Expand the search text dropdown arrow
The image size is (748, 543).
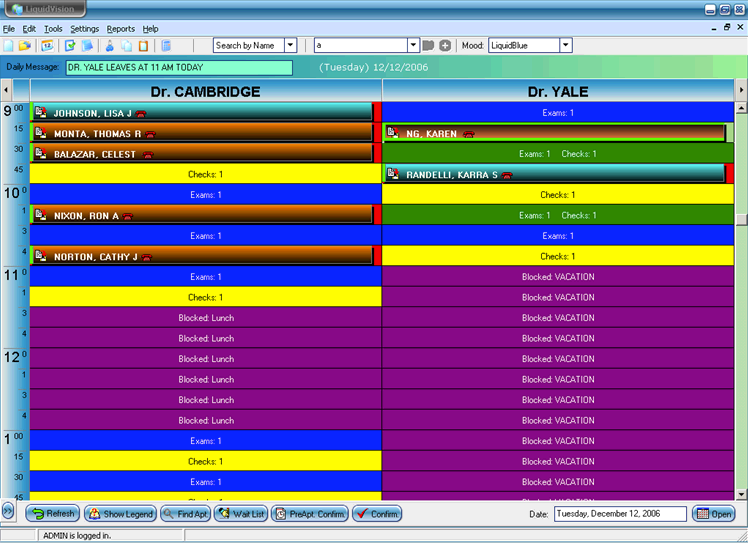click(x=414, y=45)
